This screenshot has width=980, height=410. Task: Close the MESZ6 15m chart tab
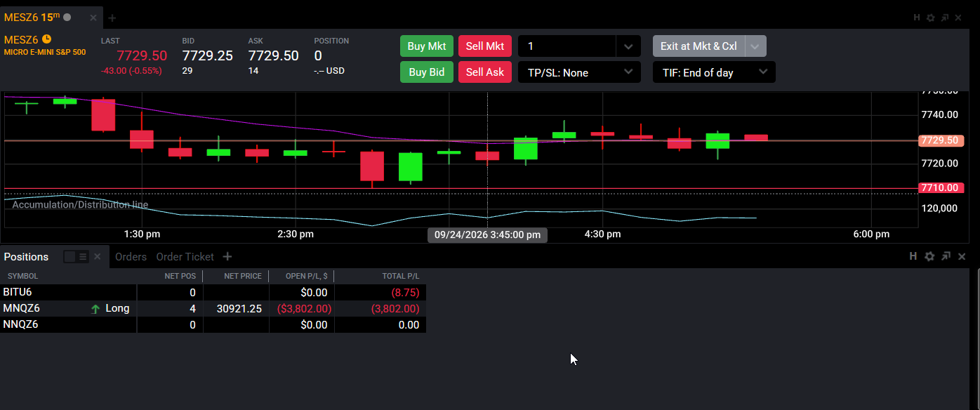click(x=93, y=18)
